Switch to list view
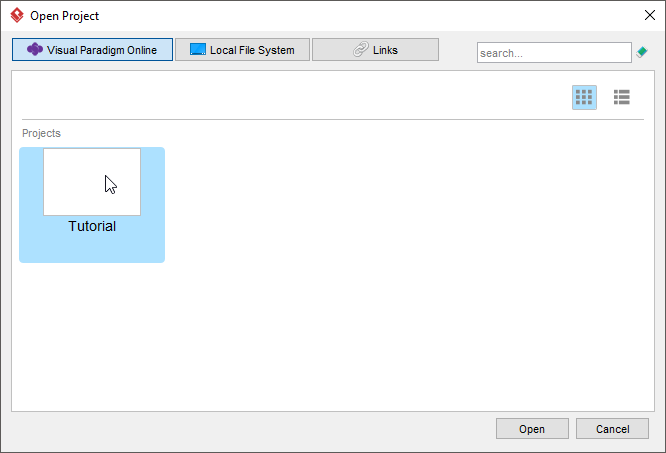Screen dimensions: 666x453 coord(621,97)
